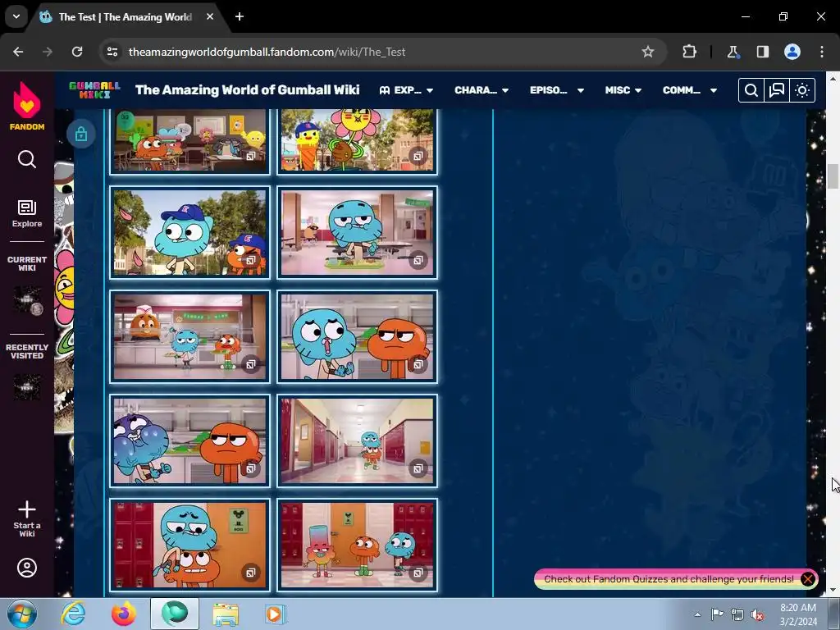This screenshot has height=630, width=840.
Task: Launch Firefox from taskbar
Action: 123,614
